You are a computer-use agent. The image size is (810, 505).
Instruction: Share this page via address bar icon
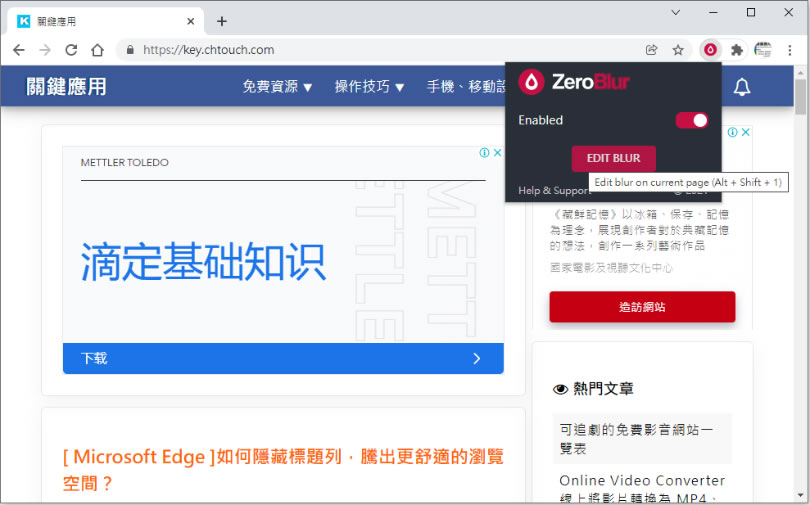tap(651, 50)
